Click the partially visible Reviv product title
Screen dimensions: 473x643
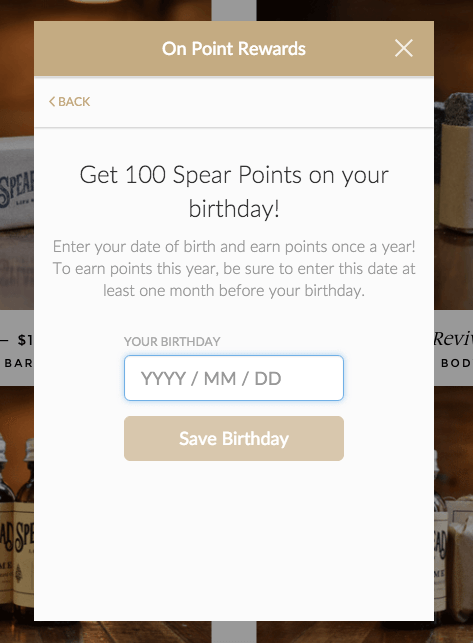(453, 339)
